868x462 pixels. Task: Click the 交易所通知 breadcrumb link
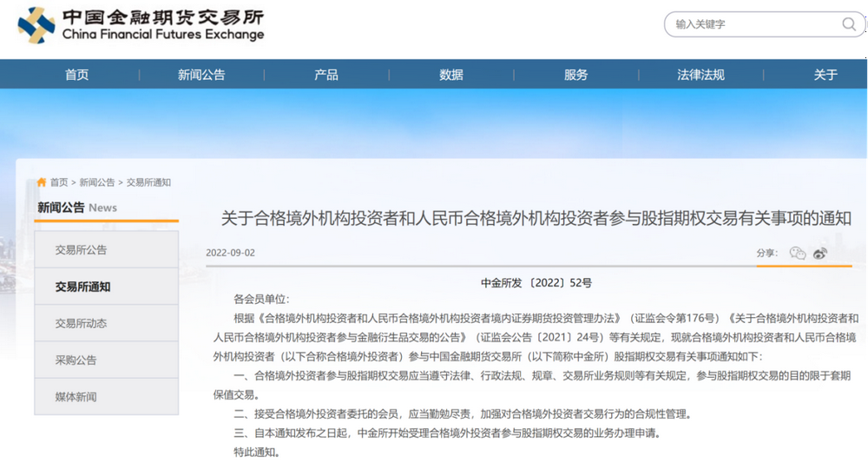click(148, 182)
